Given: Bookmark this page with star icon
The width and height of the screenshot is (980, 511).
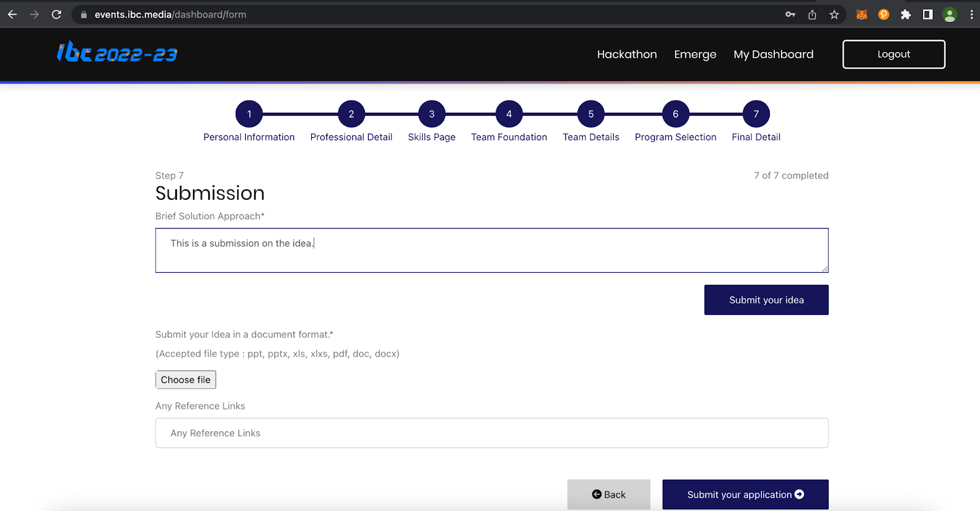Looking at the screenshot, I should point(834,14).
